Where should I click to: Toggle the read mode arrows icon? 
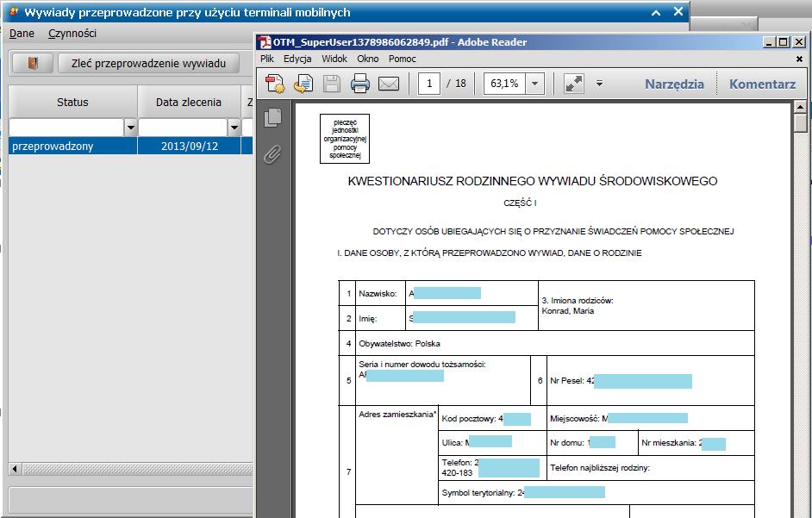(x=574, y=84)
